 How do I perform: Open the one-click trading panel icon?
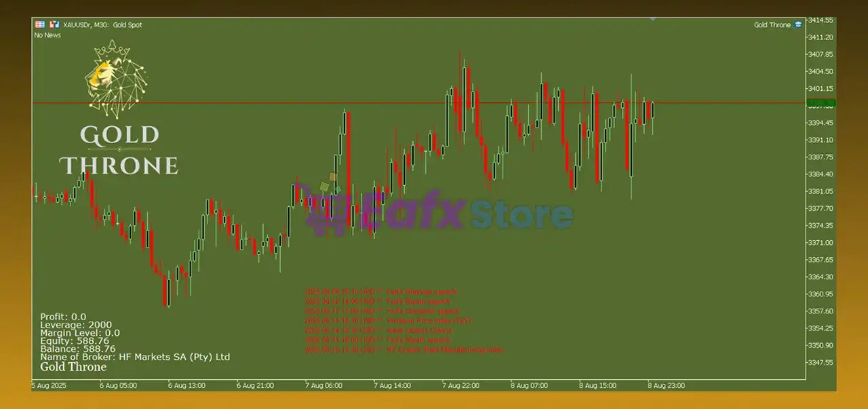[x=39, y=24]
